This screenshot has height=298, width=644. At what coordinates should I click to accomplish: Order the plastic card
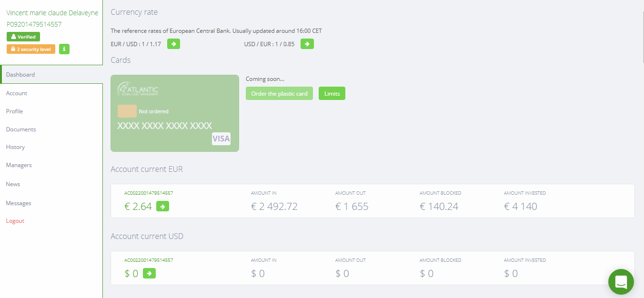point(279,93)
